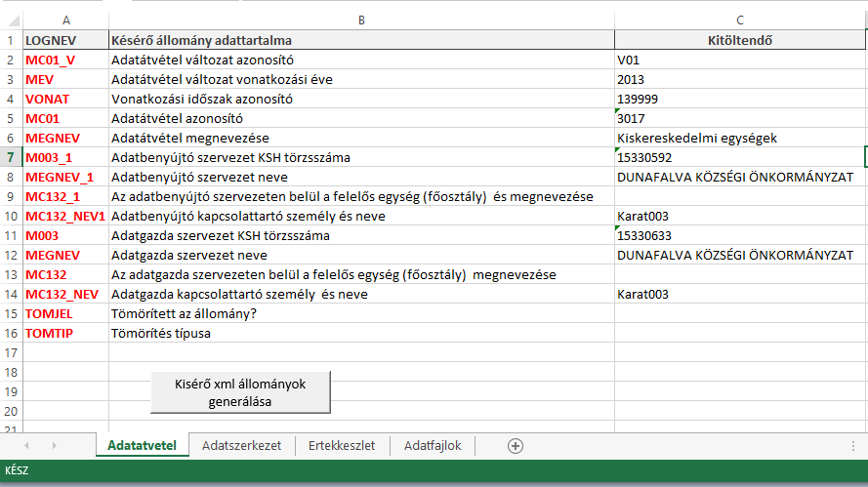Click cell containing MEV
The height and width of the screenshot is (487, 868).
(x=65, y=80)
